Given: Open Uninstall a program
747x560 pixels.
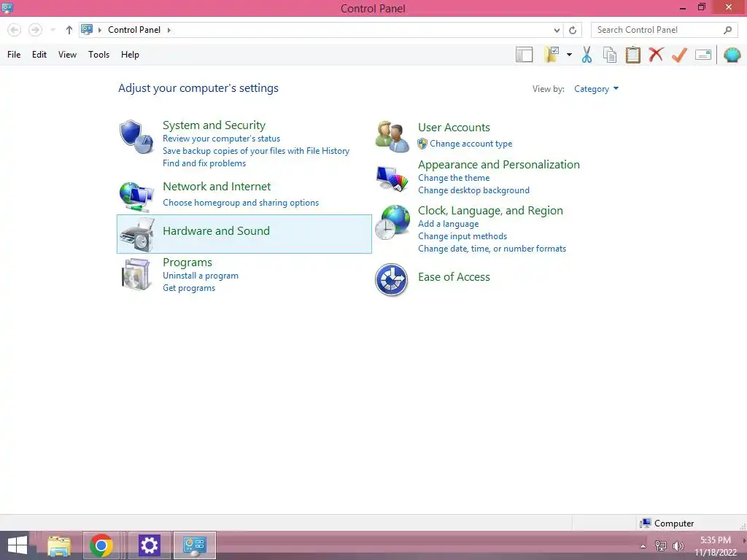Looking at the screenshot, I should coord(200,276).
